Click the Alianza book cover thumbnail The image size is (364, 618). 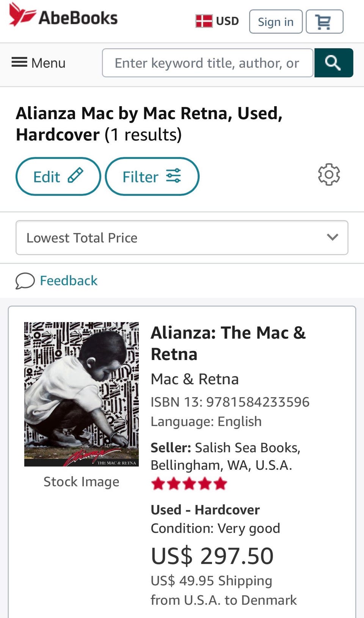[x=82, y=394]
